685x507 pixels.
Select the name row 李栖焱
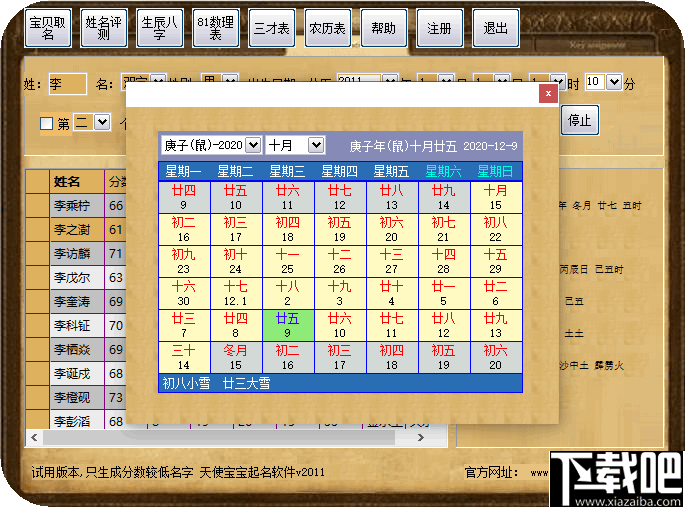coord(76,349)
